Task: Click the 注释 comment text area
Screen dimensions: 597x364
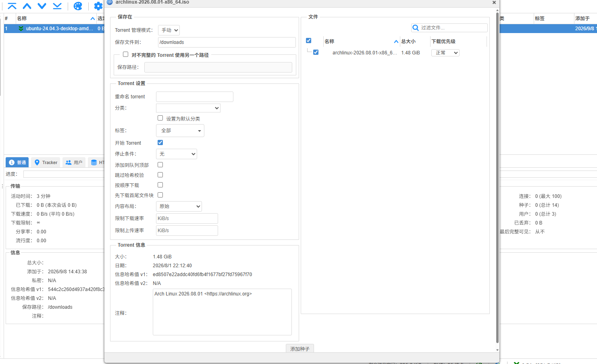Action: tap(222, 312)
